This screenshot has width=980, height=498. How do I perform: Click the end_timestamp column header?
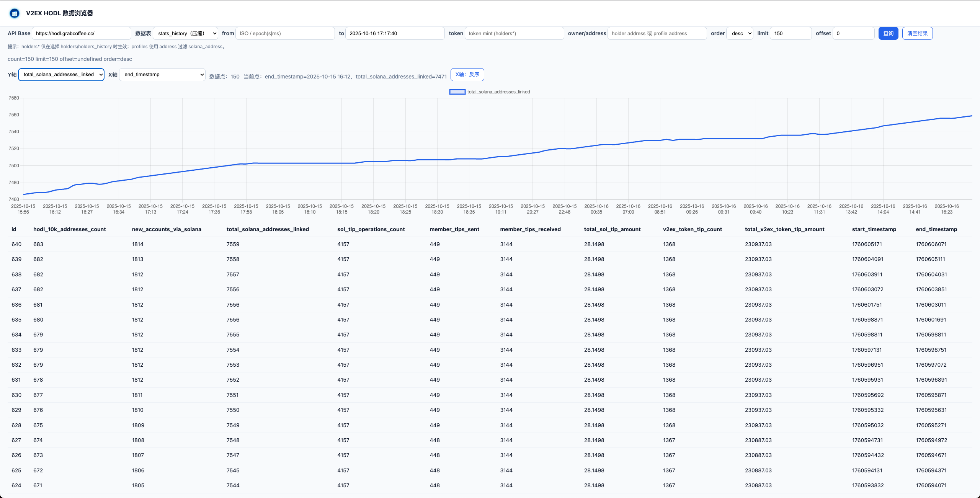(936, 229)
